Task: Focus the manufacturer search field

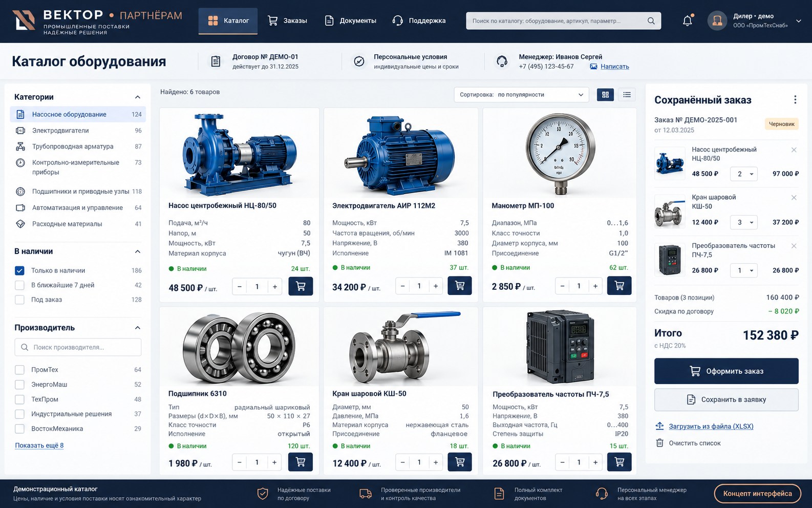Action: pyautogui.click(x=78, y=347)
